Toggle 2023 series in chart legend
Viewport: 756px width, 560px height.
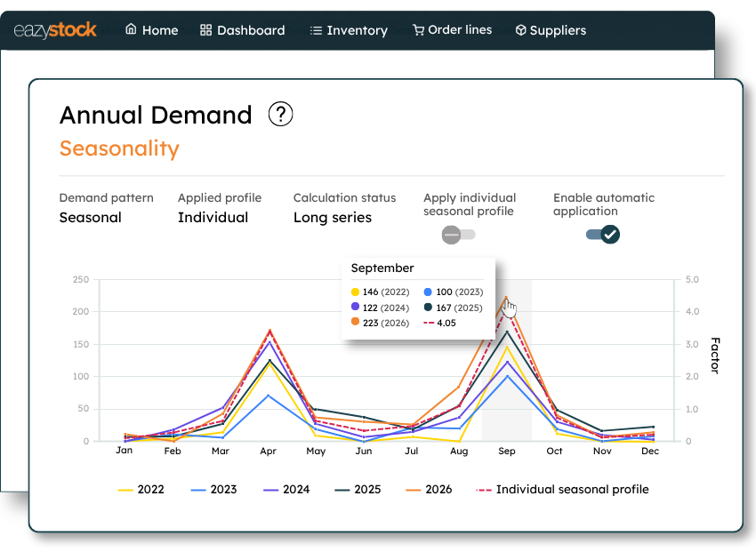pos(213,490)
